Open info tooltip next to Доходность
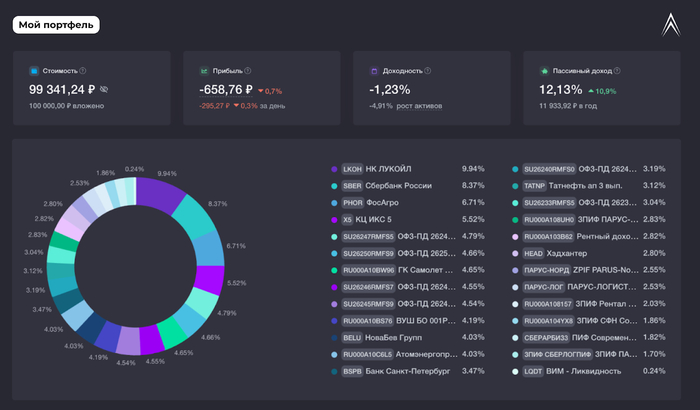The height and width of the screenshot is (410, 700). point(430,72)
